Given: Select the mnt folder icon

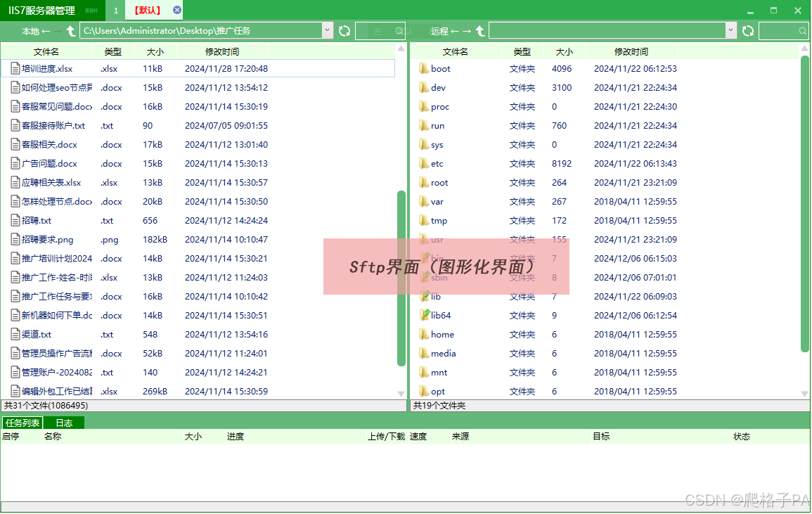Looking at the screenshot, I should [x=424, y=372].
